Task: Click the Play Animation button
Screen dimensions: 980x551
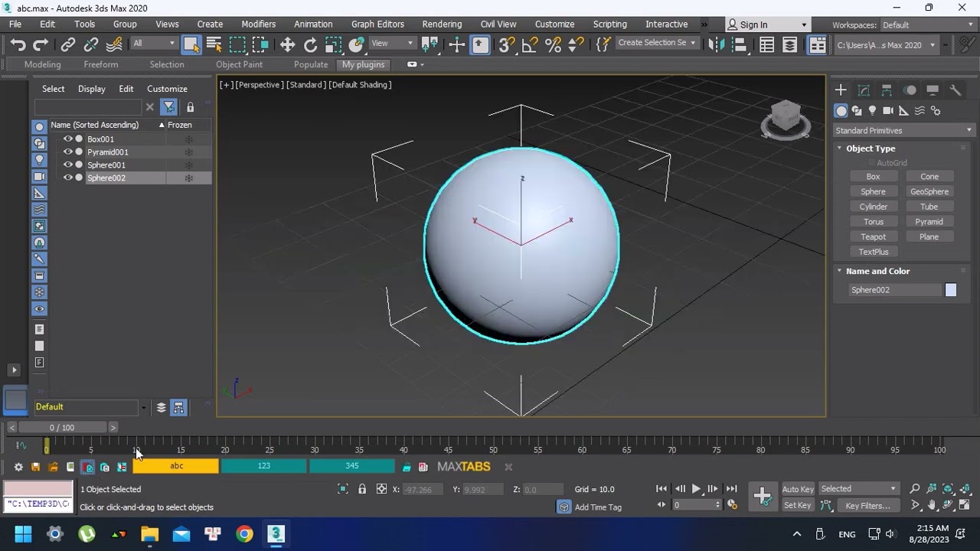Action: [696, 489]
